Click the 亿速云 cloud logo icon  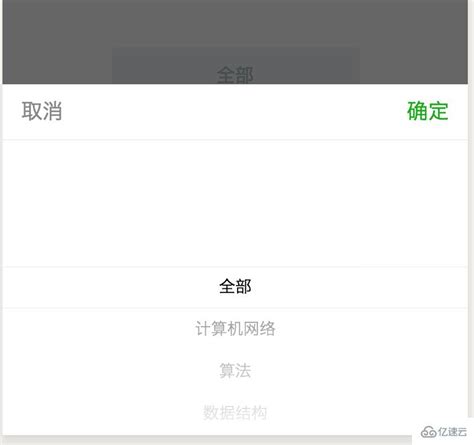click(x=428, y=432)
